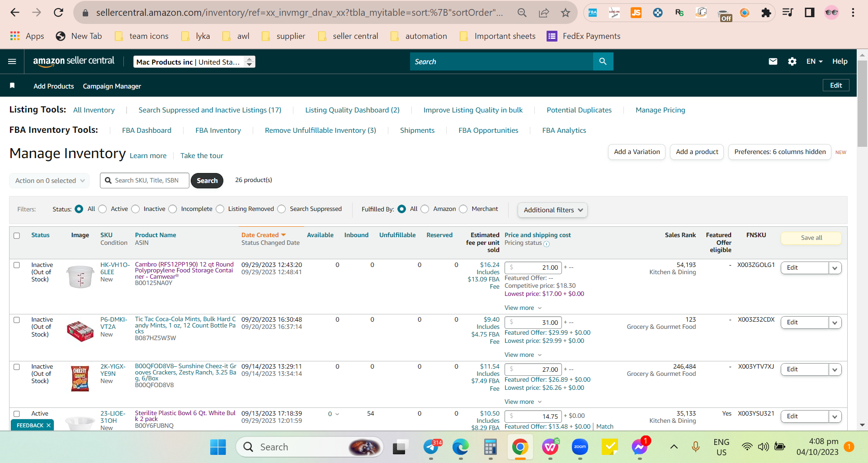
Task: Sort by the Date Created column header
Action: coord(264,235)
